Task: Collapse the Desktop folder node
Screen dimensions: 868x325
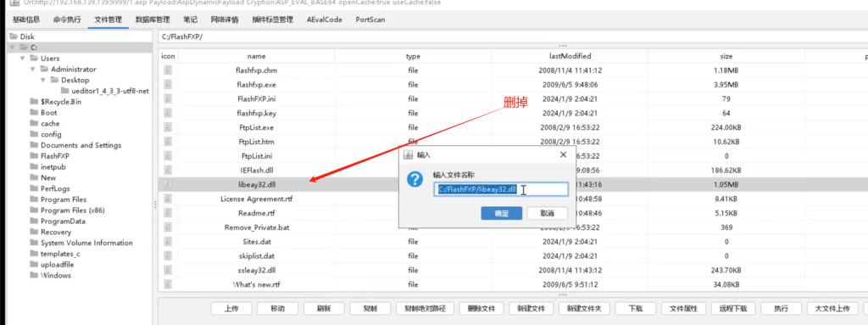Action: point(42,80)
